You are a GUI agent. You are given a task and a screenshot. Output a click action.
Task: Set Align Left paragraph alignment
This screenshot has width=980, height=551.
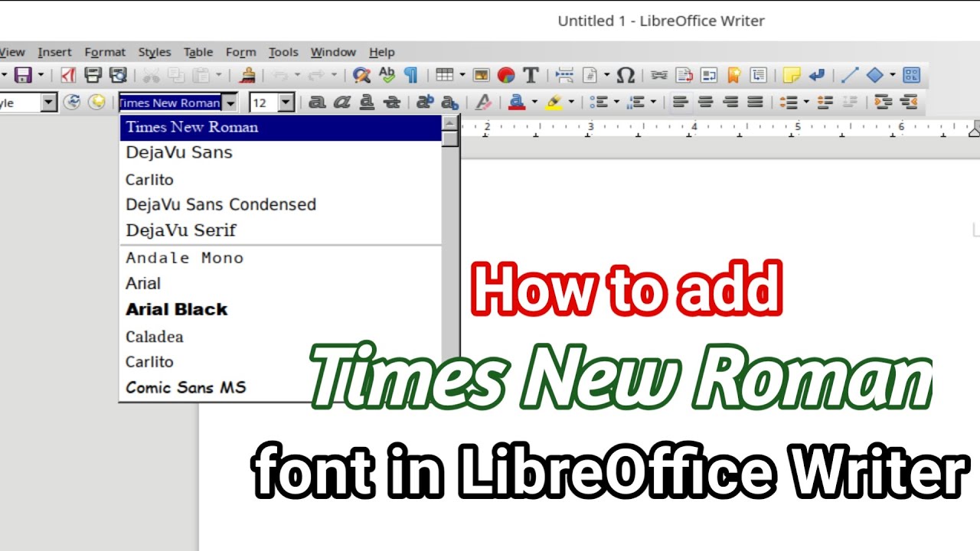click(x=681, y=102)
